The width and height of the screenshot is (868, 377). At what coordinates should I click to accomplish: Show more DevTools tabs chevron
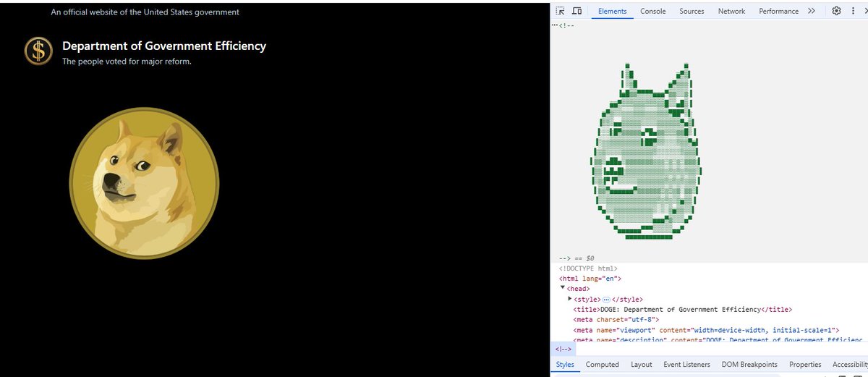(812, 11)
